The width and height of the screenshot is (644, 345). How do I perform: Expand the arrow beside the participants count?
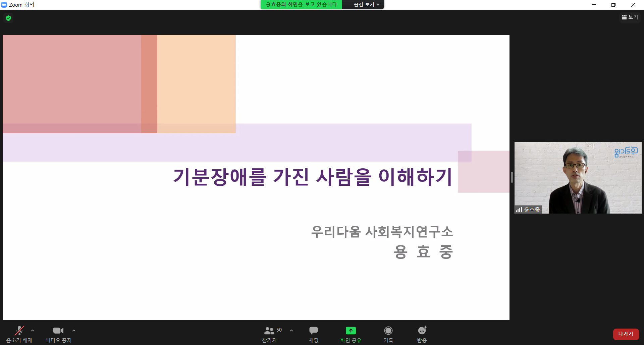(x=291, y=331)
